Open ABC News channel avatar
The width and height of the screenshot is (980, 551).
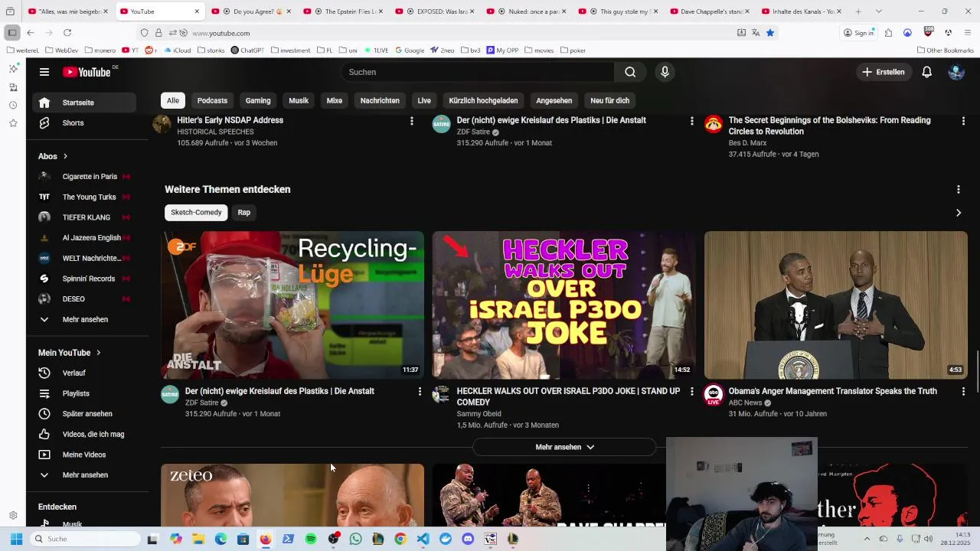click(x=714, y=395)
